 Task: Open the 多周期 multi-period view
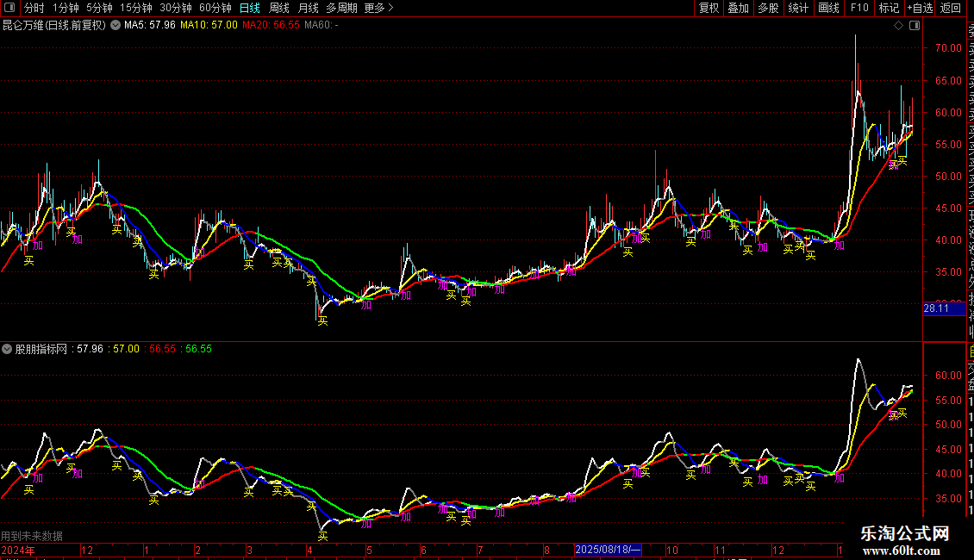pos(341,8)
